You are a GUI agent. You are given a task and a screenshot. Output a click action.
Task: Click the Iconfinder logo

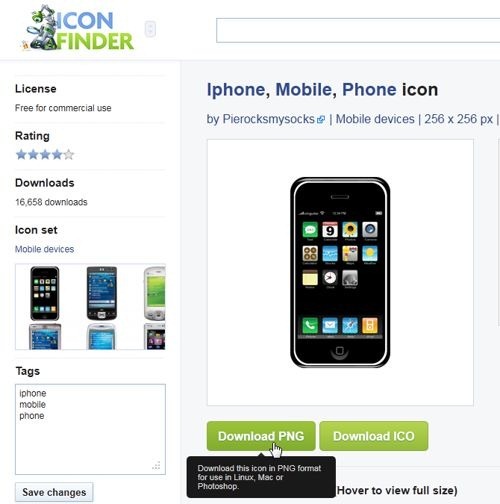78,28
